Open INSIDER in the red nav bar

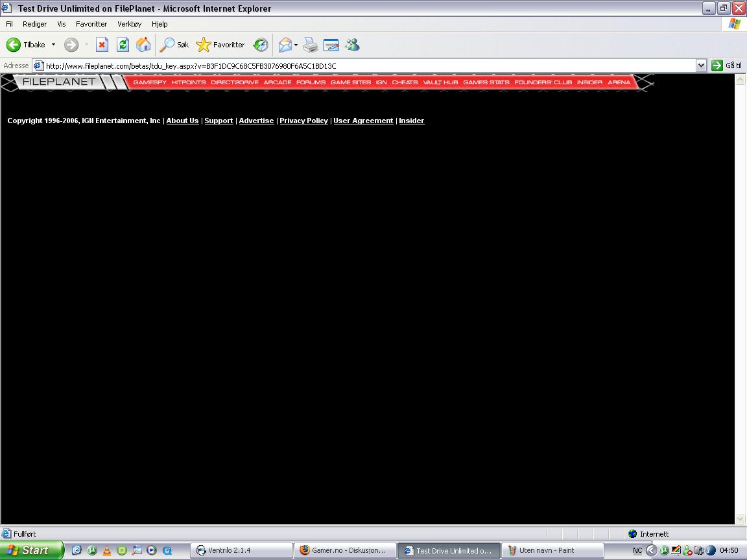click(590, 82)
